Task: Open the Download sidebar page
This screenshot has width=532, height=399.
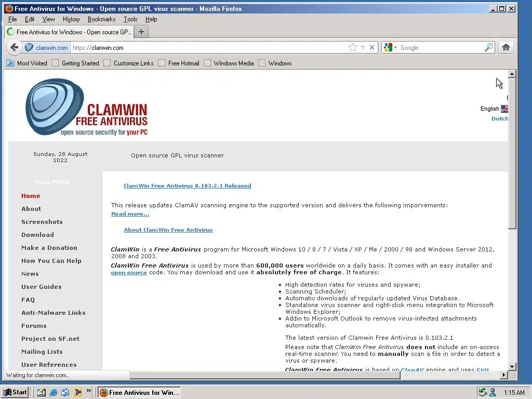Action: [37, 235]
